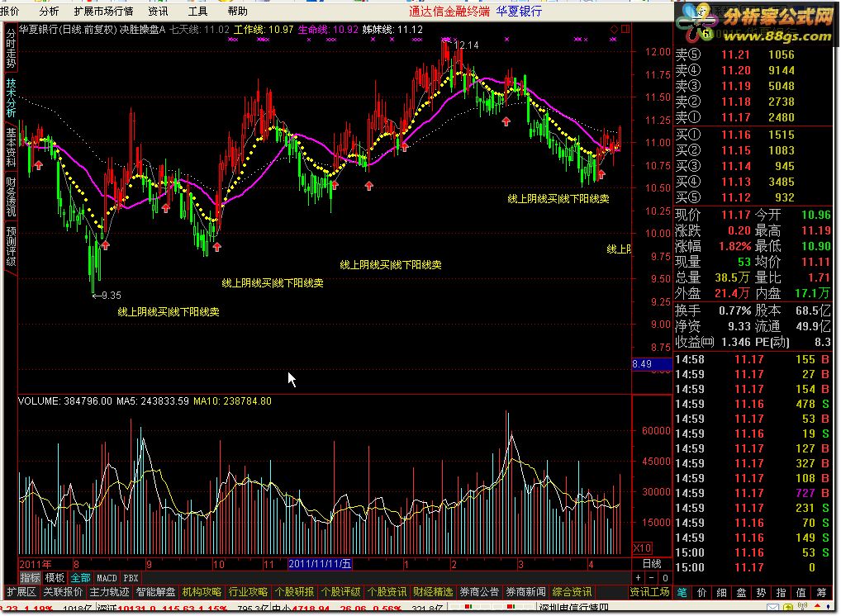This screenshot has width=841, height=616.
Task: Click the 2011/11/11/五 date marker on timeline
Action: point(320,564)
